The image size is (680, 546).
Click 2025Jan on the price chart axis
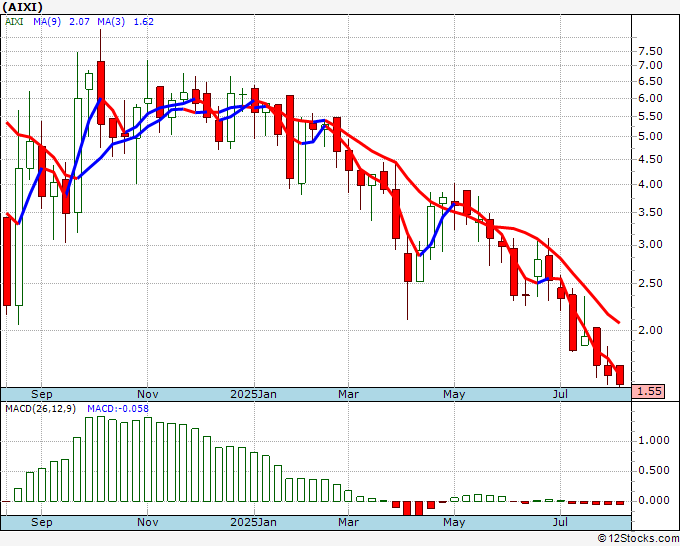pyautogui.click(x=253, y=394)
